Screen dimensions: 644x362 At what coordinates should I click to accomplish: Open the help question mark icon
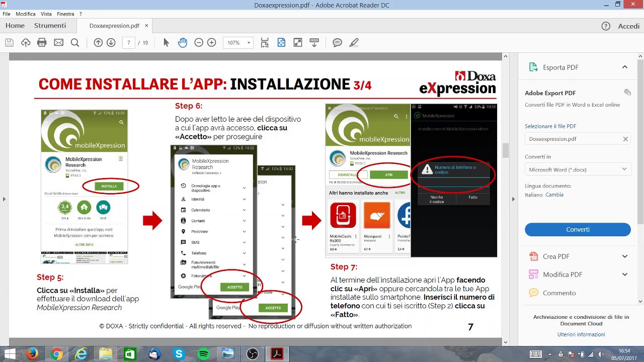coord(606,26)
